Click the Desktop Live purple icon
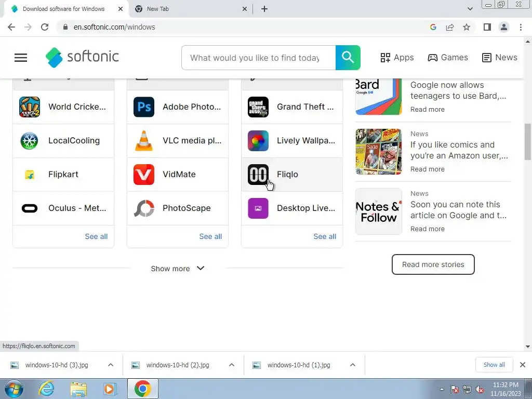532x399 pixels. (x=258, y=208)
